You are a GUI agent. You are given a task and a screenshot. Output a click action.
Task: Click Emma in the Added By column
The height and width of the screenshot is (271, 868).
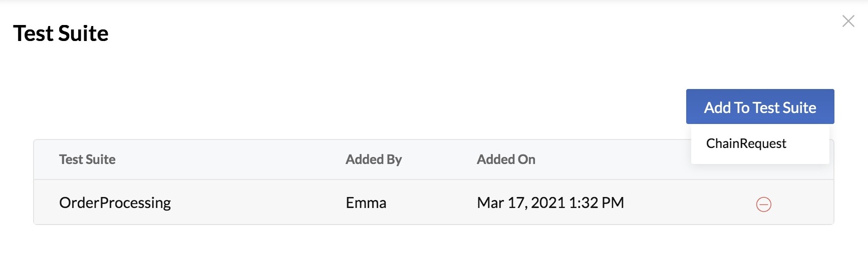click(366, 202)
